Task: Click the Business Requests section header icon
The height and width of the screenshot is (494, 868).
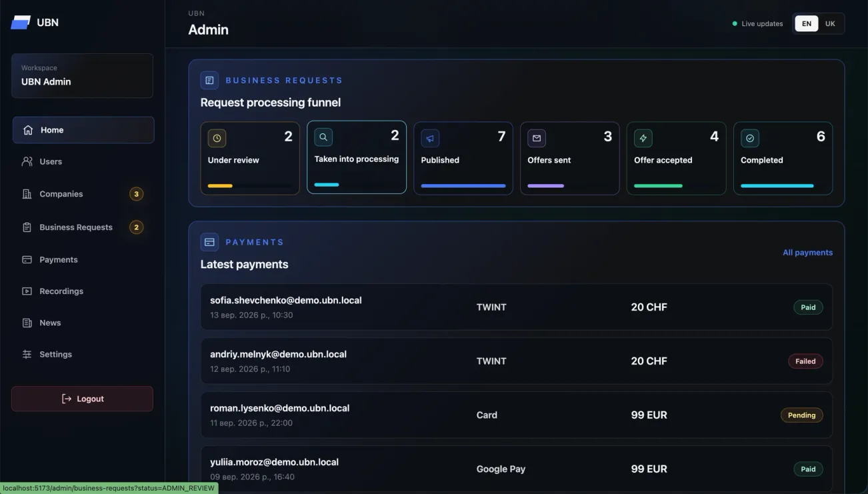Action: [209, 80]
